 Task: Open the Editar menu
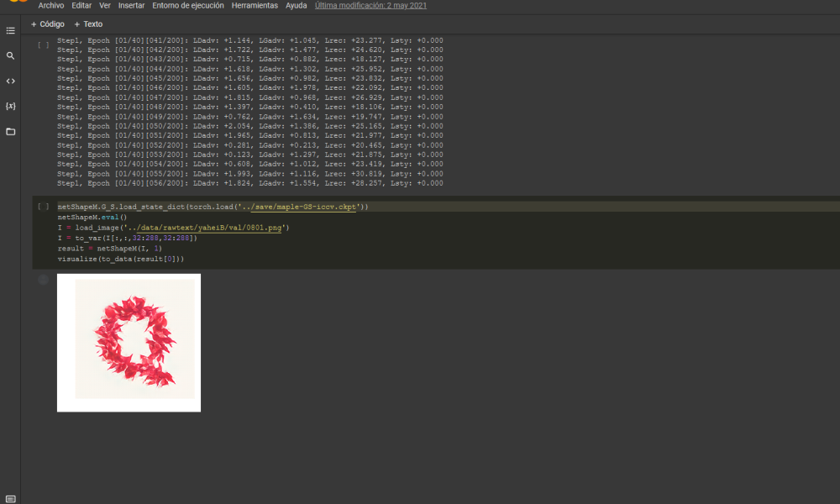[x=81, y=5]
